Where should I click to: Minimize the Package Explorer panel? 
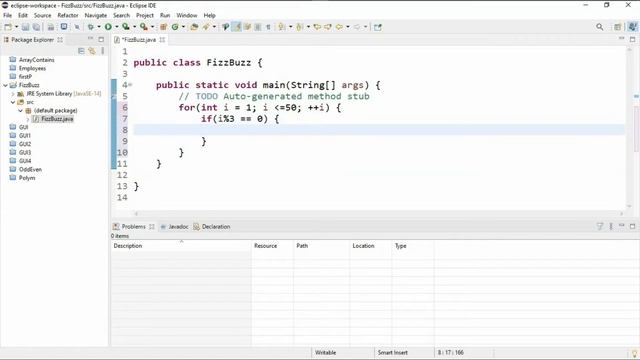90,39
